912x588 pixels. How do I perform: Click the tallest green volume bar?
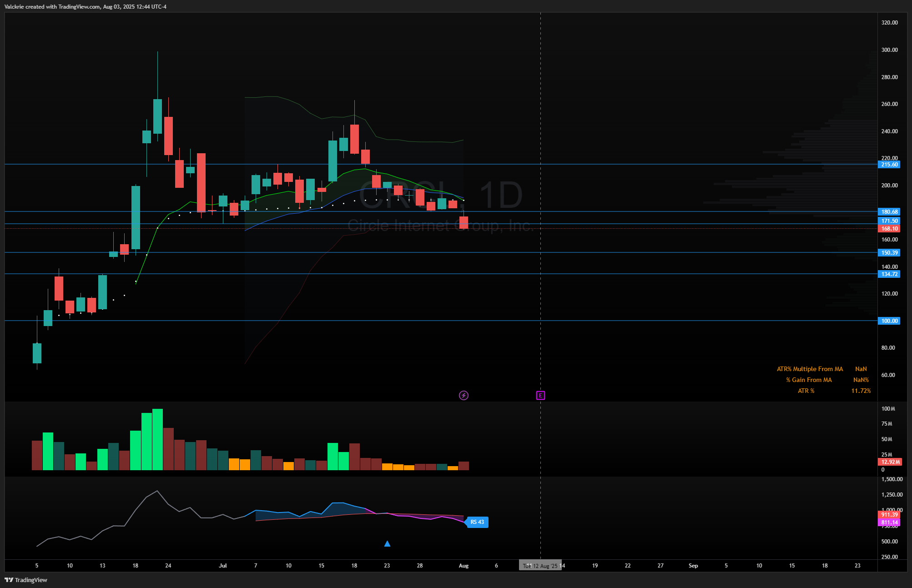pyautogui.click(x=157, y=439)
